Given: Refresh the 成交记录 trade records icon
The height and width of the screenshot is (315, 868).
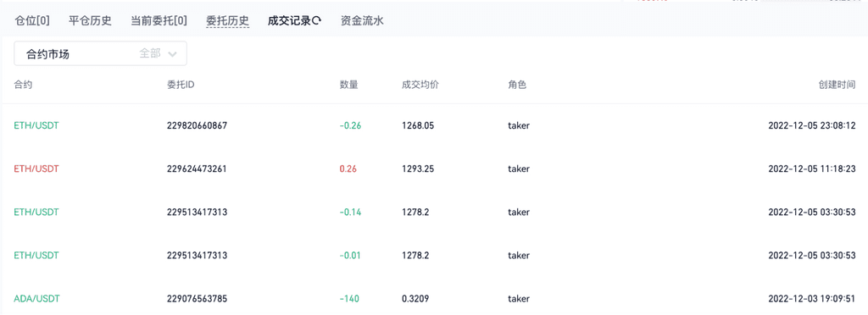Looking at the screenshot, I should point(317,21).
